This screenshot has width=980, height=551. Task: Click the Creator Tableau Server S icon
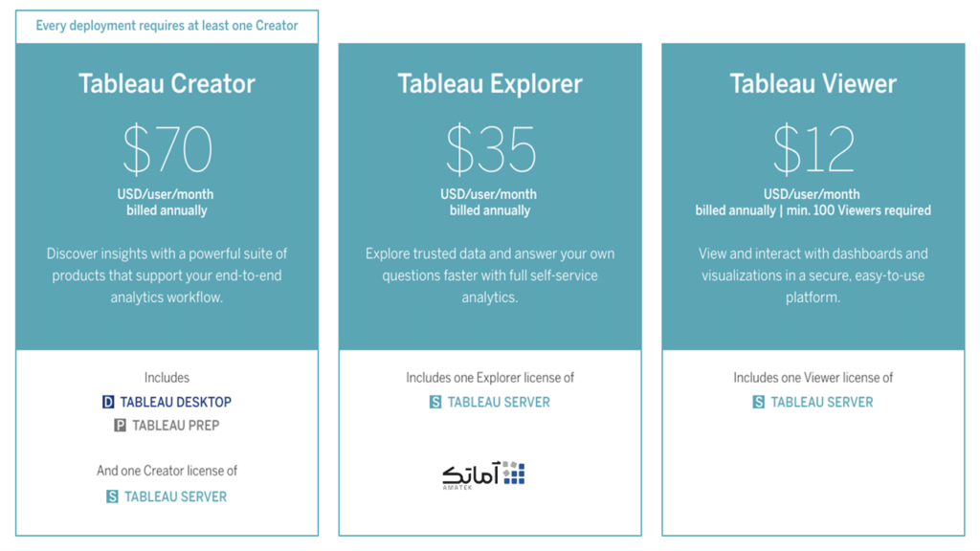[112, 496]
